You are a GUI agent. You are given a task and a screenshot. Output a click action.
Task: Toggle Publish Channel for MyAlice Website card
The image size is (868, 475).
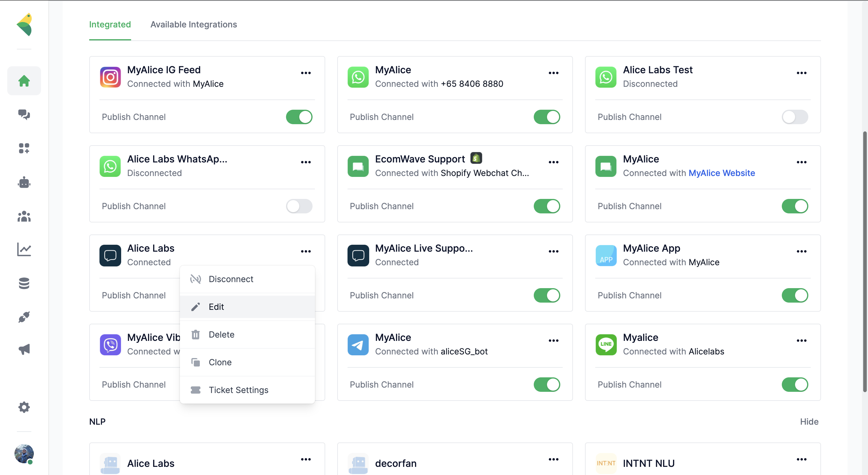coord(794,206)
